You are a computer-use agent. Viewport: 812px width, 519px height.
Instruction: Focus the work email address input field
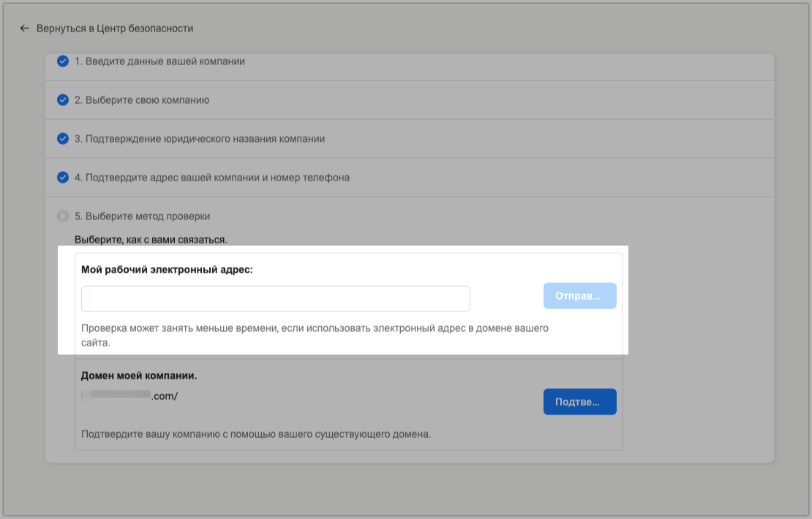tap(276, 298)
